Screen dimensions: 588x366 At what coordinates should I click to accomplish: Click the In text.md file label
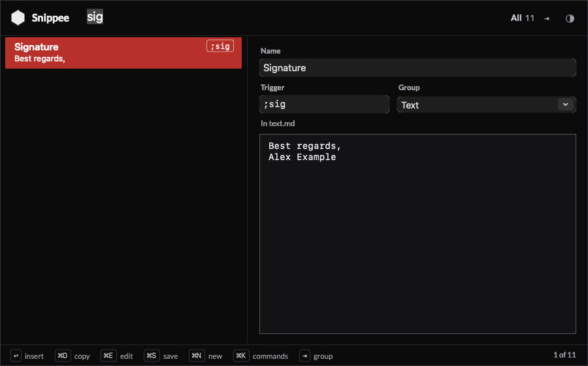pyautogui.click(x=278, y=124)
